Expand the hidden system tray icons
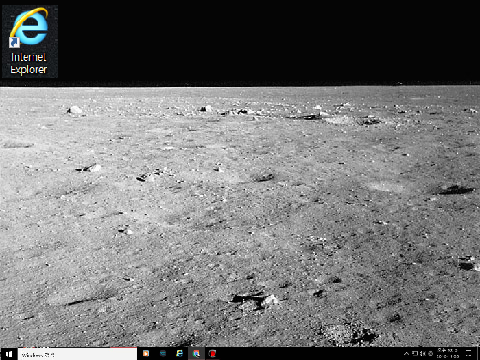Viewport: 480px width, 360px height. [x=406, y=354]
